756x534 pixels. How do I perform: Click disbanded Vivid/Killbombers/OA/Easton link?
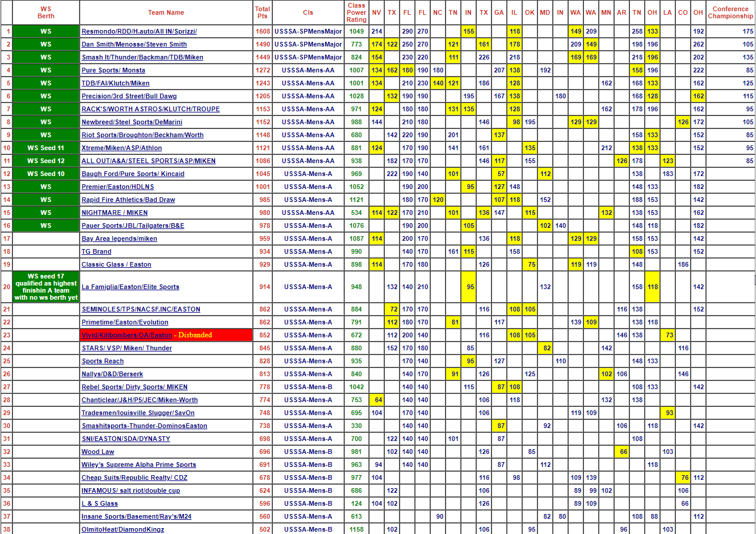coord(127,335)
